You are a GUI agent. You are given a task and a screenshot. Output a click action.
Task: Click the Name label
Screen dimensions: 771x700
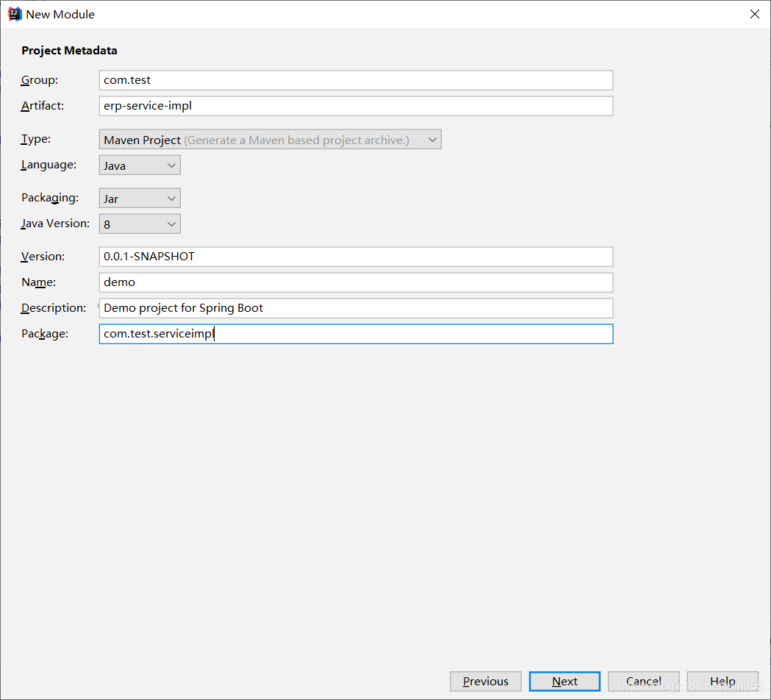pyautogui.click(x=38, y=282)
